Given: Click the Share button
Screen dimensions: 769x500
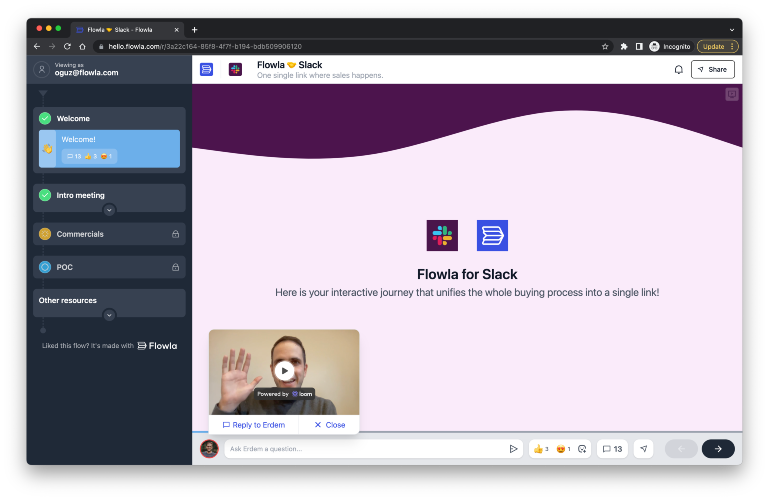Looking at the screenshot, I should (x=713, y=70).
